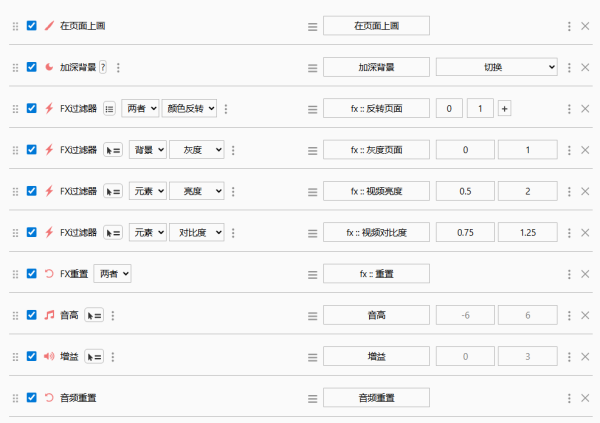Click the cursor-mode icon in the 灰度 row
The width and height of the screenshot is (600, 423).
pyautogui.click(x=113, y=150)
